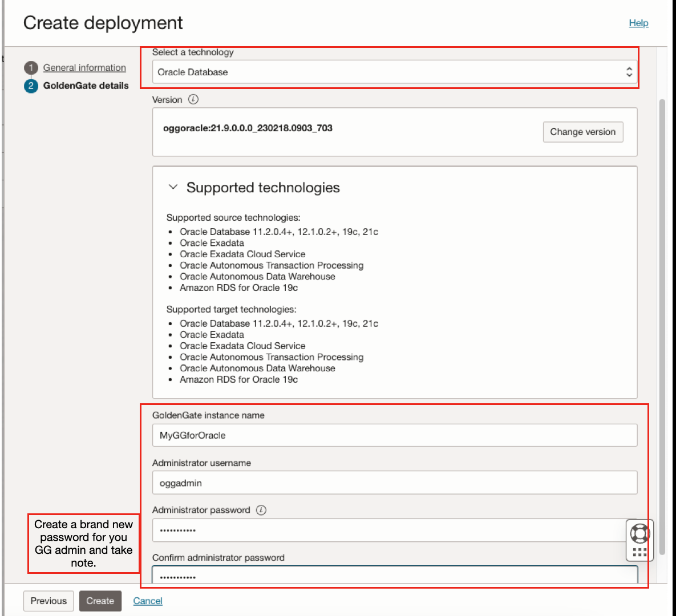Open the Select a technology dropdown

tap(395, 72)
